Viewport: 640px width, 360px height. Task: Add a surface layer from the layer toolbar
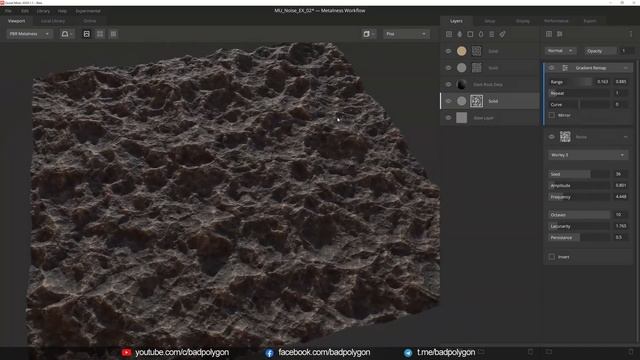coord(449,34)
